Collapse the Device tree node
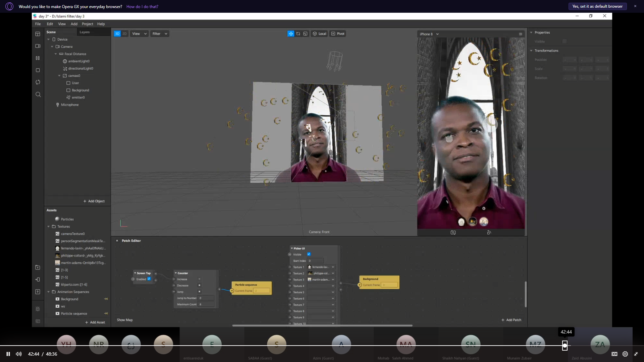This screenshot has width=644, height=362. pyautogui.click(x=49, y=40)
